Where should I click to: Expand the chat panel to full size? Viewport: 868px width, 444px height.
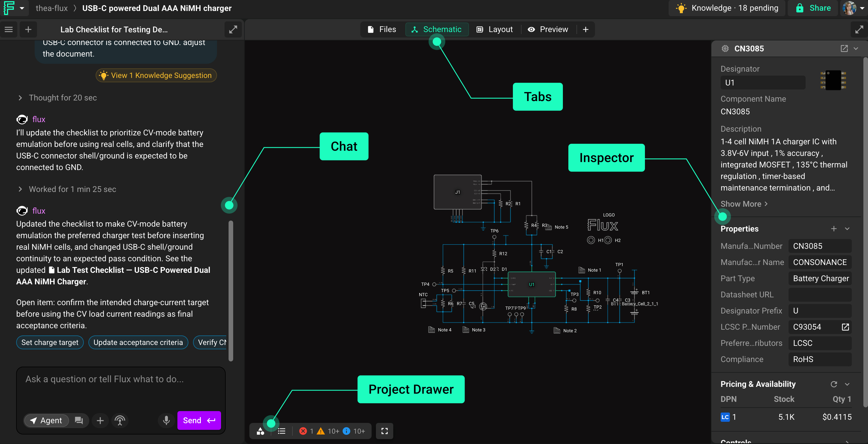(x=233, y=29)
